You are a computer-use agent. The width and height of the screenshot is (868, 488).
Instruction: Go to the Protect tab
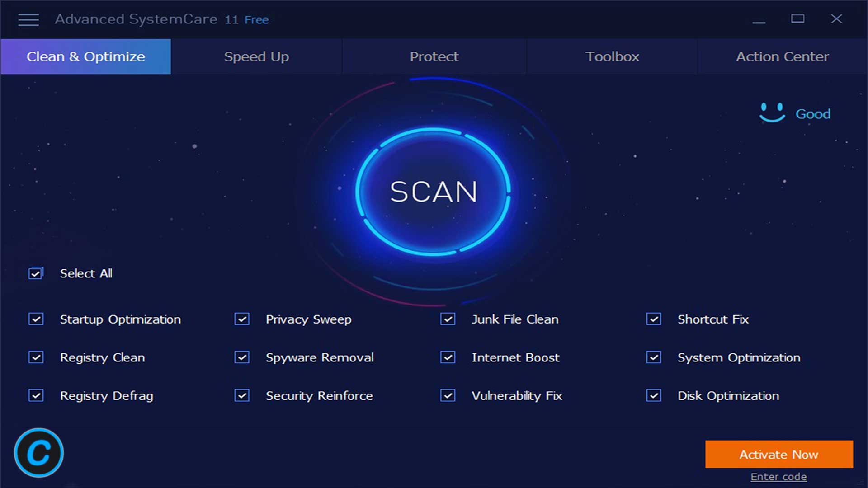coord(434,56)
